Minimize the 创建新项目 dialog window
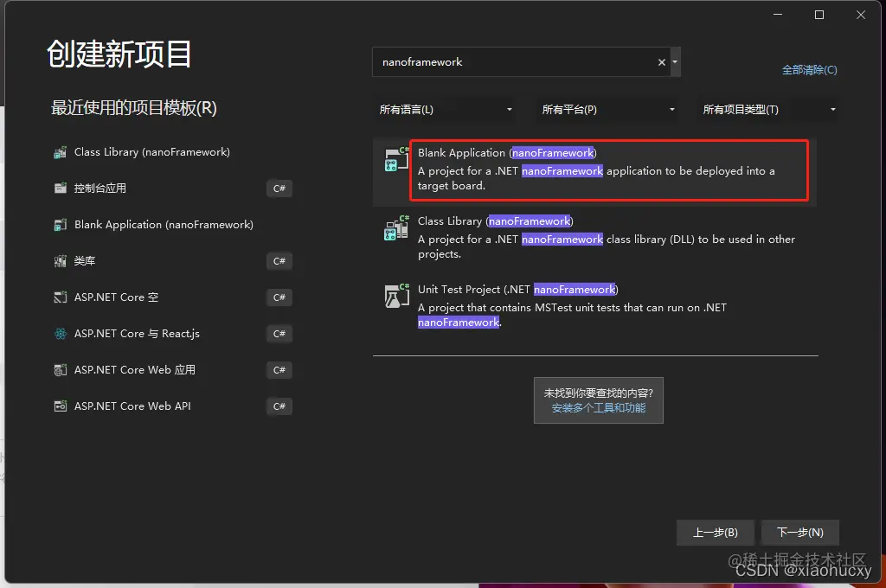This screenshot has height=588, width=886. point(778,15)
